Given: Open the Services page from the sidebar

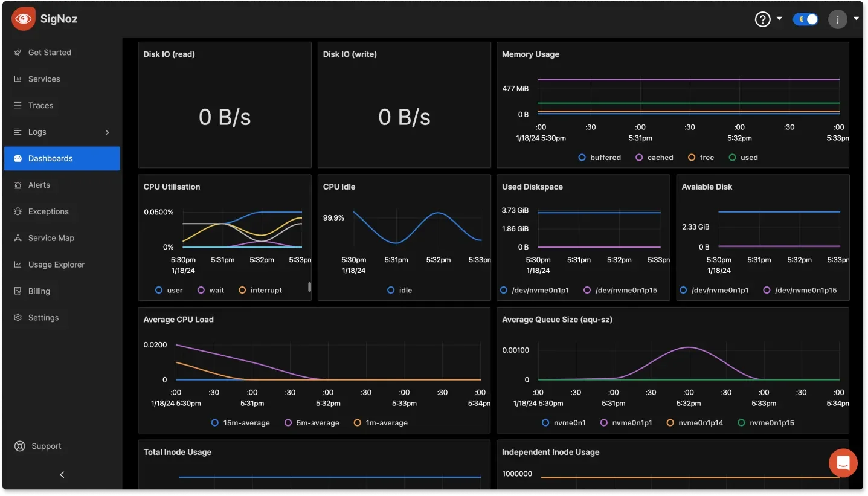Looking at the screenshot, I should (x=43, y=79).
